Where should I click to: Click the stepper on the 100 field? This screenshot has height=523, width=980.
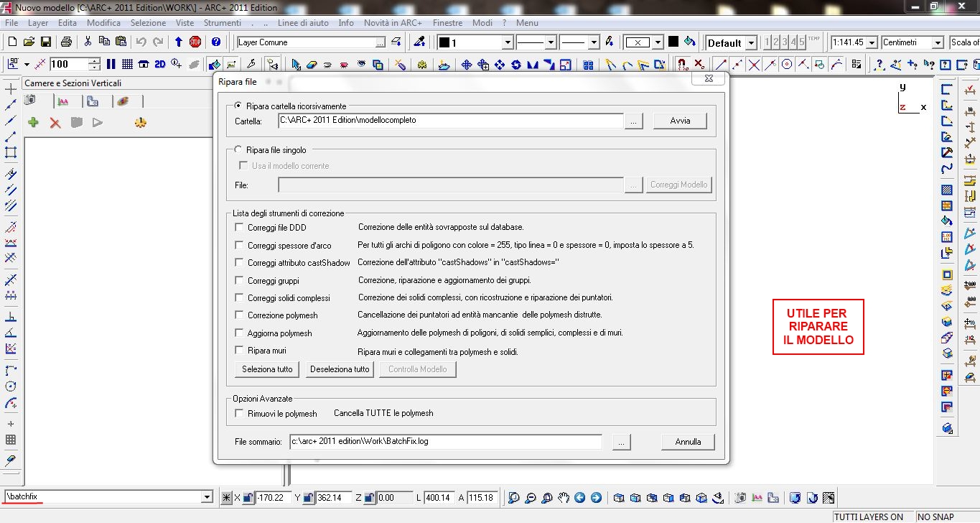click(x=95, y=65)
